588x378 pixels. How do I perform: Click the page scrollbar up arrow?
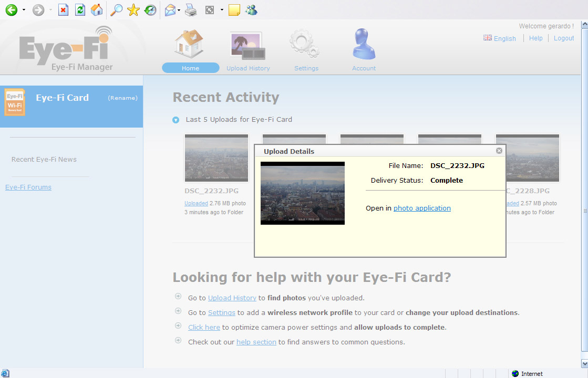(x=584, y=25)
